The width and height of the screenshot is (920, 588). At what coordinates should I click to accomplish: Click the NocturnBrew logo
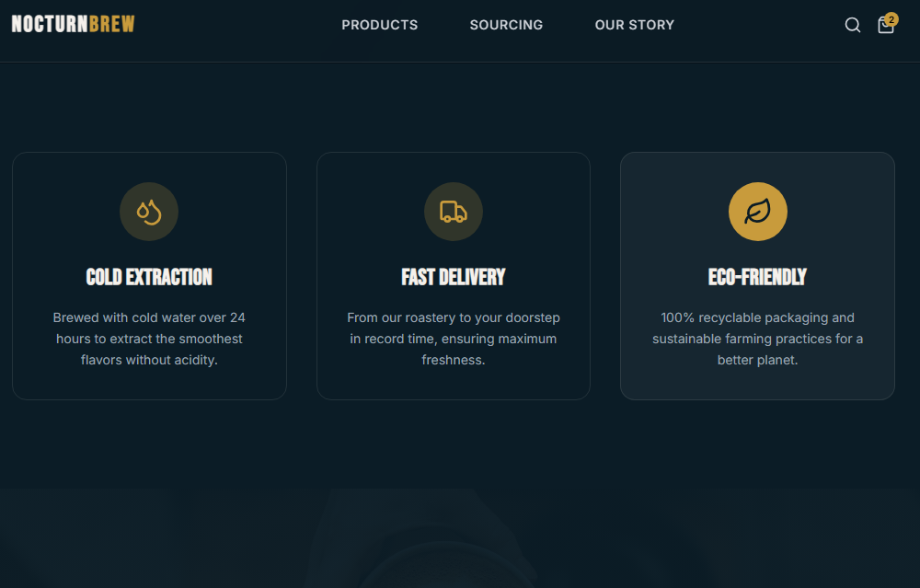74,25
